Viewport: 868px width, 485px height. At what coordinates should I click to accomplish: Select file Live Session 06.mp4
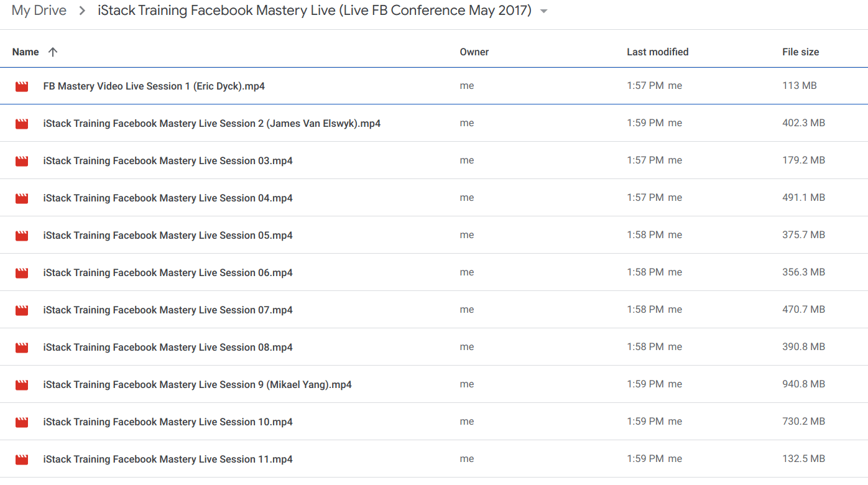(168, 273)
